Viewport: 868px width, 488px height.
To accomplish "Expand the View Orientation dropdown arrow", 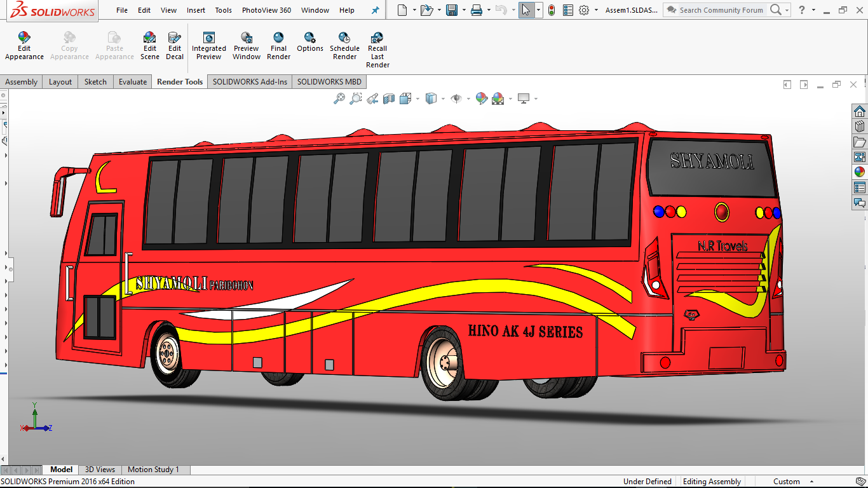I will pyautogui.click(x=417, y=98).
